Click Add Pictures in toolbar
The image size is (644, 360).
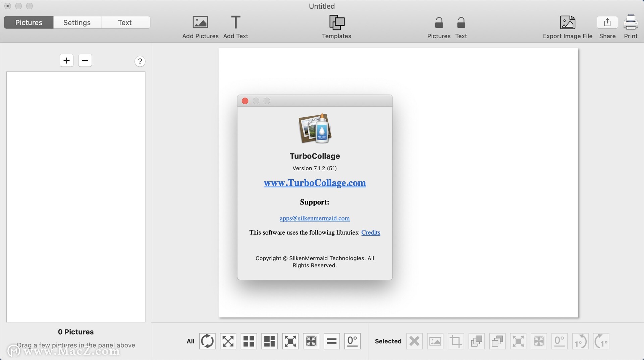(x=200, y=27)
